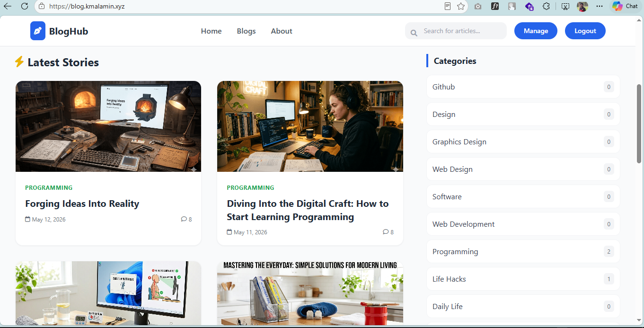Click comment icon on Diving Into Digital Craft post

pyautogui.click(x=386, y=232)
